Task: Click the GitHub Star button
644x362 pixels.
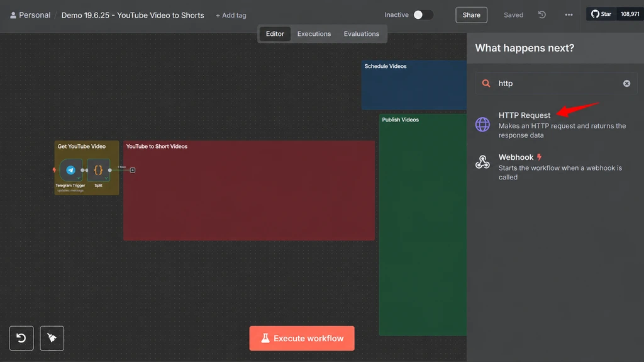Action: click(601, 14)
